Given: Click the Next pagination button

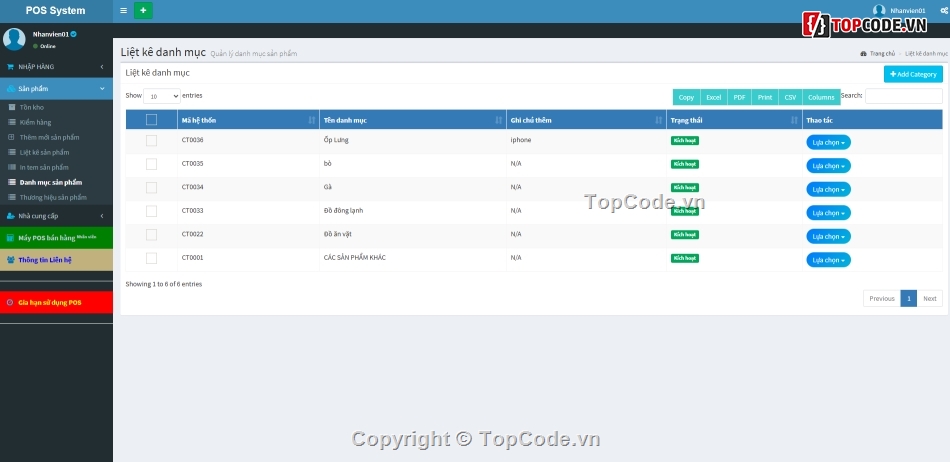Looking at the screenshot, I should click(x=929, y=298).
